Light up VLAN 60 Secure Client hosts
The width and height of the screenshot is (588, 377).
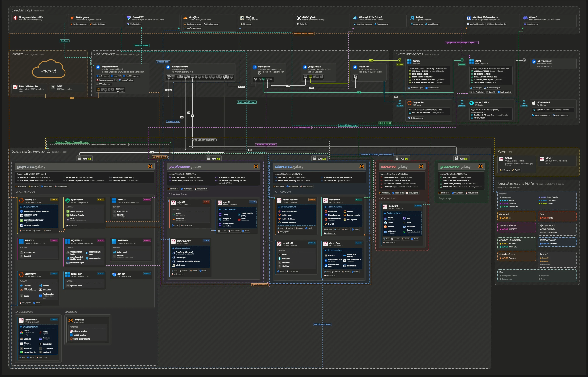pyautogui.click(x=509, y=207)
